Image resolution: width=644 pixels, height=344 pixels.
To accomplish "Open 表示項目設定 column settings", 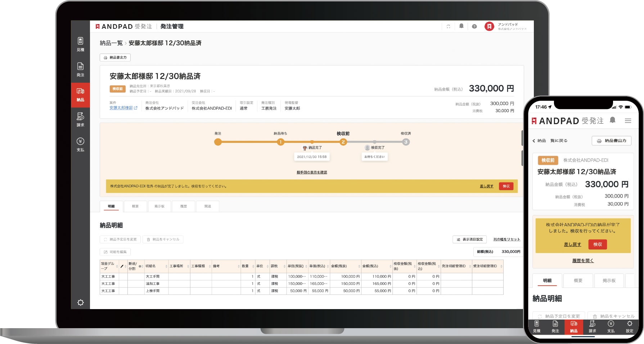I will [470, 239].
